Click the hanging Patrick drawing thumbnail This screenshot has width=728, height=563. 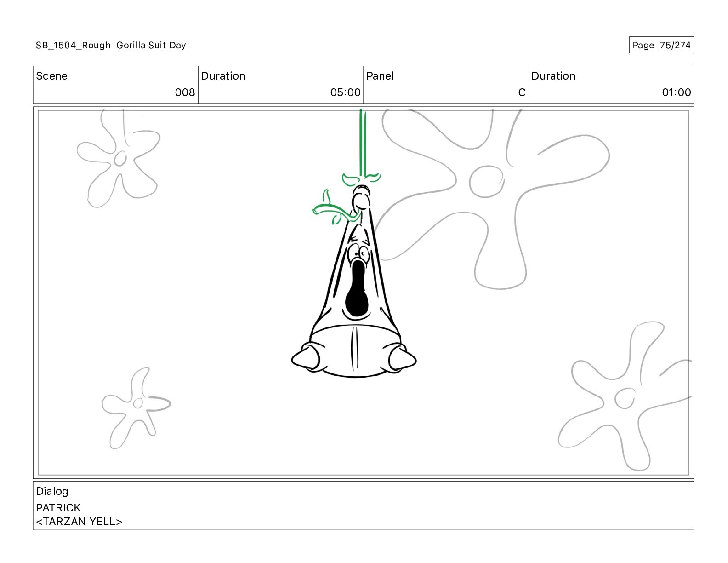coord(354,281)
